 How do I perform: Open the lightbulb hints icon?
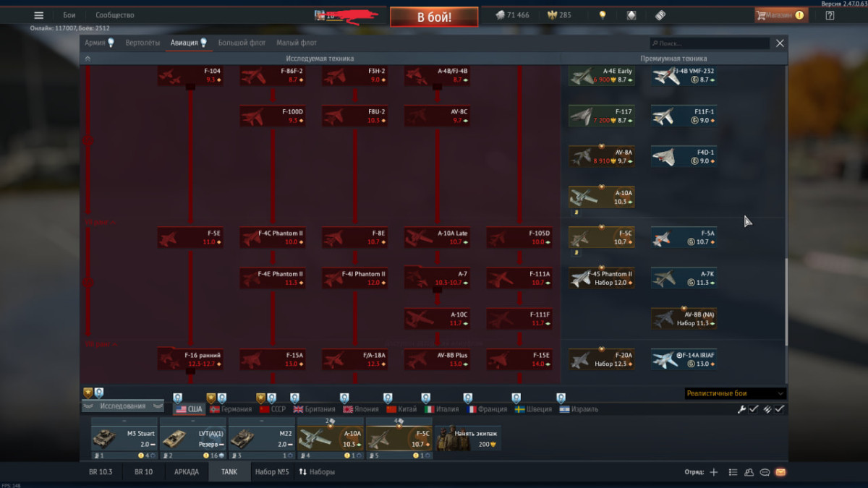pos(602,15)
